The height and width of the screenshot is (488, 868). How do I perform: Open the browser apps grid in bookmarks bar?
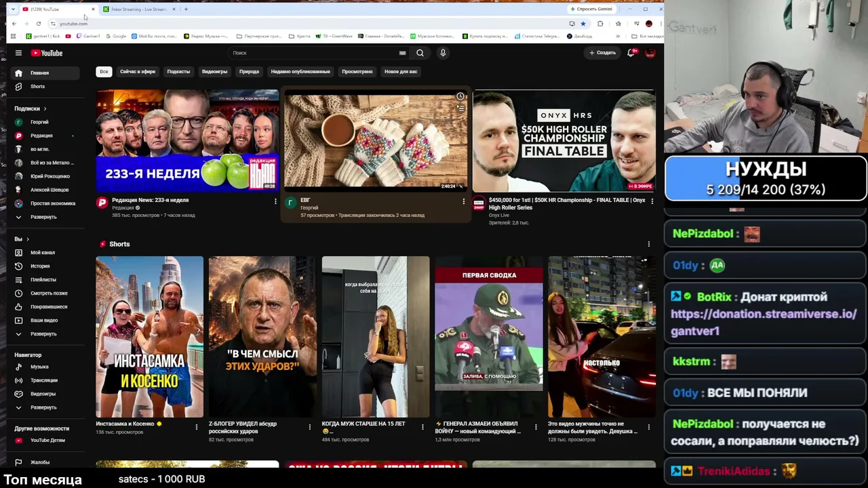[x=13, y=36]
